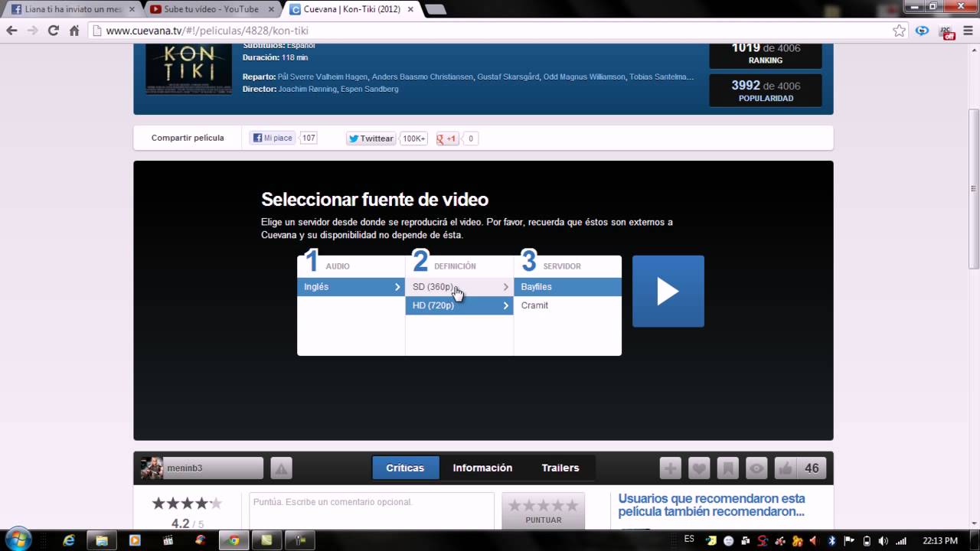980x551 pixels.
Task: Choose SD (360p) definition
Action: click(x=459, y=287)
